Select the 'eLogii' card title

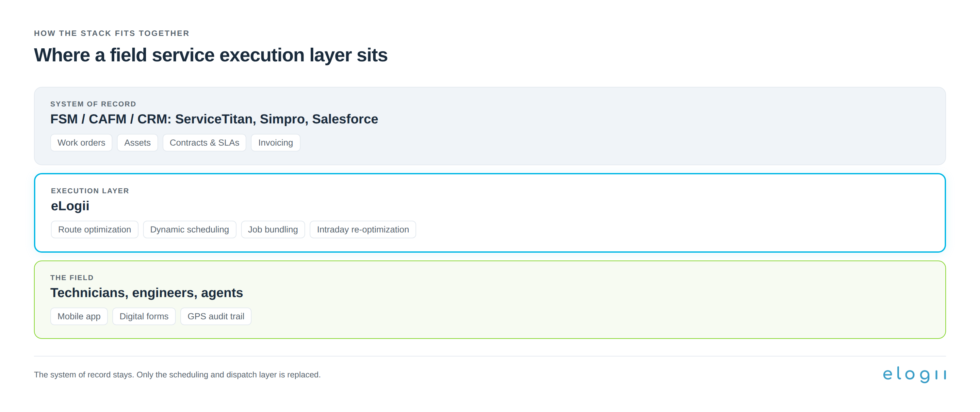[x=70, y=206]
